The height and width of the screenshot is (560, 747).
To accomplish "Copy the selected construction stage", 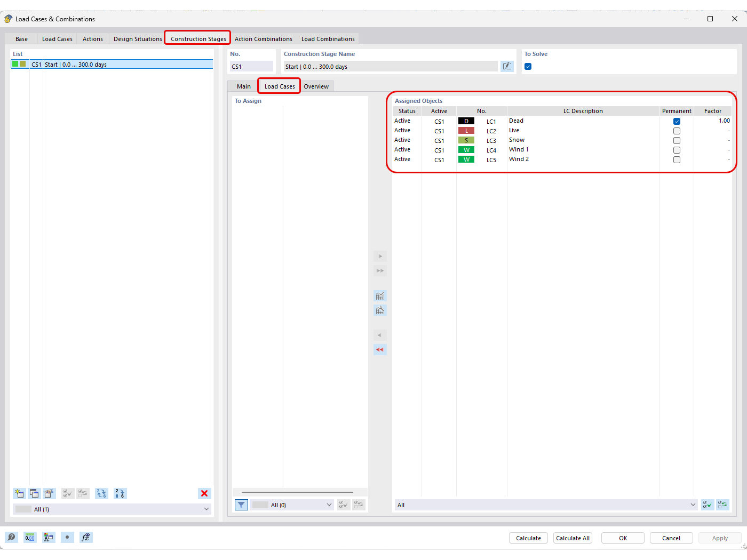I will coord(34,493).
